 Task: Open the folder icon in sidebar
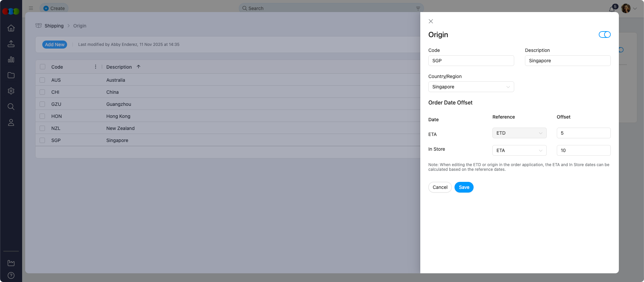pos(11,75)
